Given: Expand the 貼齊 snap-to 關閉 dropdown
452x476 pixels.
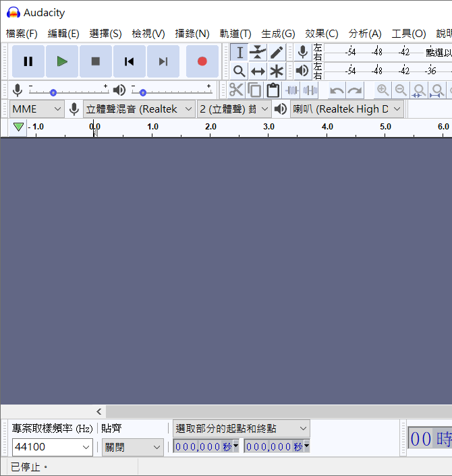Looking at the screenshot, I should coord(132,447).
